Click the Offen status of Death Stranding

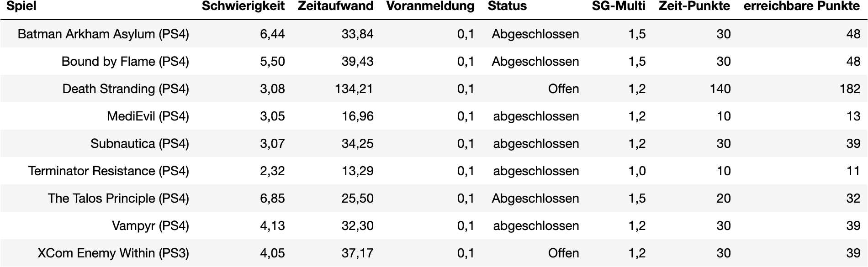563,89
